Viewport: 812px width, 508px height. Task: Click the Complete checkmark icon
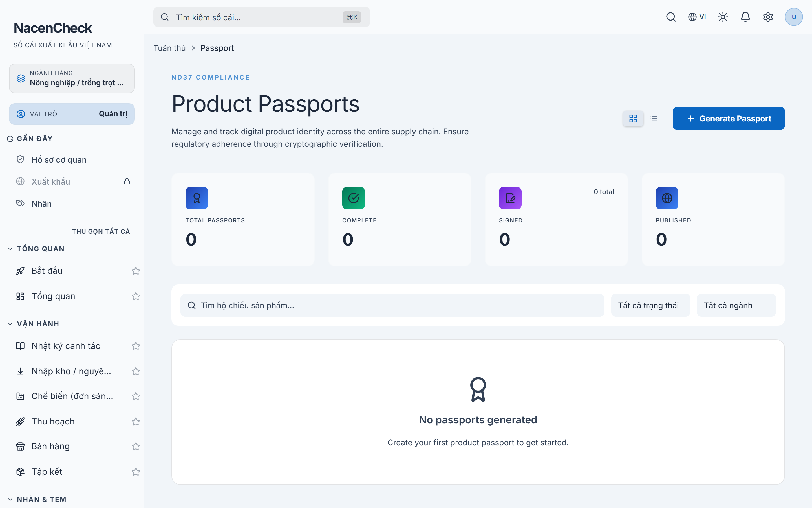pos(353,198)
